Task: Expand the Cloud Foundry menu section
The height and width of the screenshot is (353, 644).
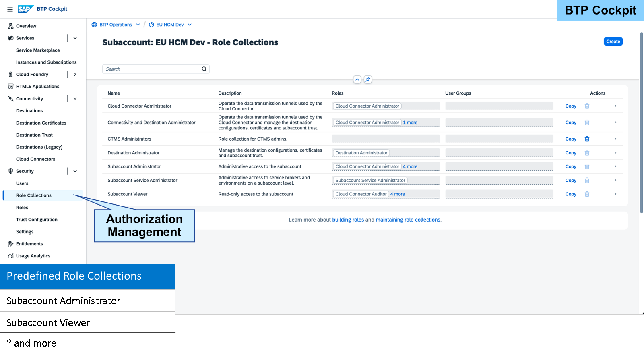Action: (75, 75)
